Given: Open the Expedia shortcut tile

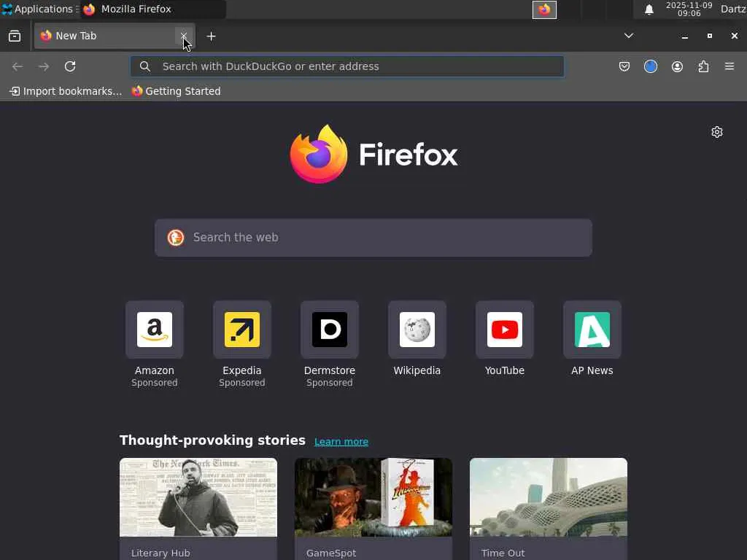Looking at the screenshot, I should (x=242, y=330).
